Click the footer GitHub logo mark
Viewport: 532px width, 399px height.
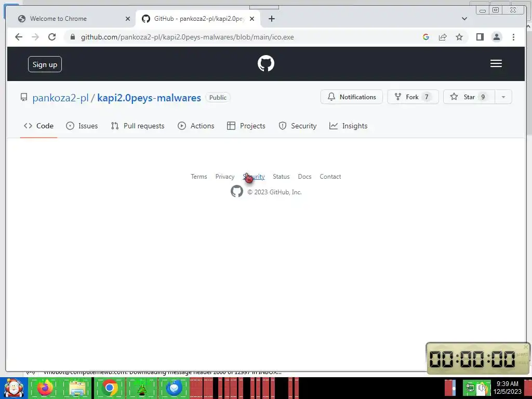(x=237, y=191)
